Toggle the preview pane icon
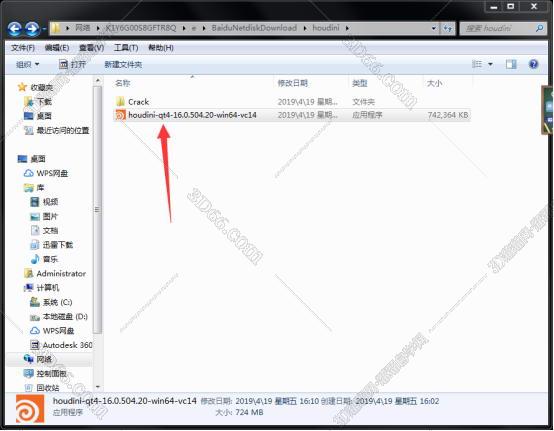 click(x=511, y=64)
